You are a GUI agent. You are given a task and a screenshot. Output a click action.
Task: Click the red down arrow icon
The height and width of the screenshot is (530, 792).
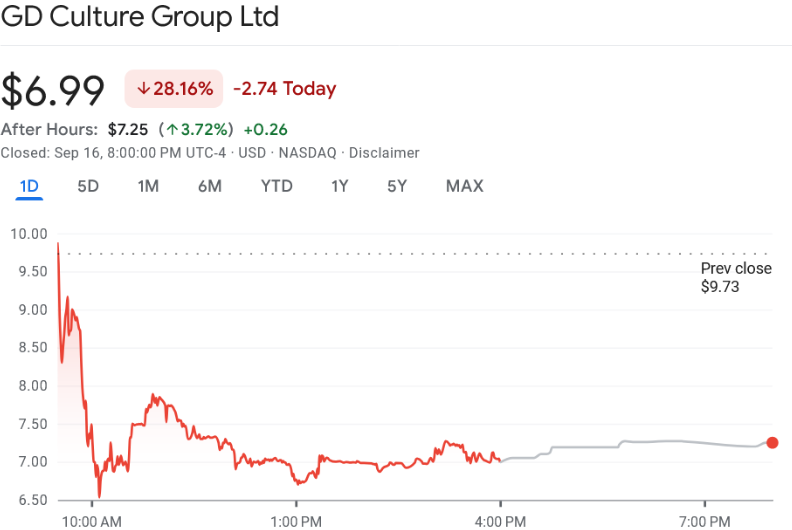(143, 89)
